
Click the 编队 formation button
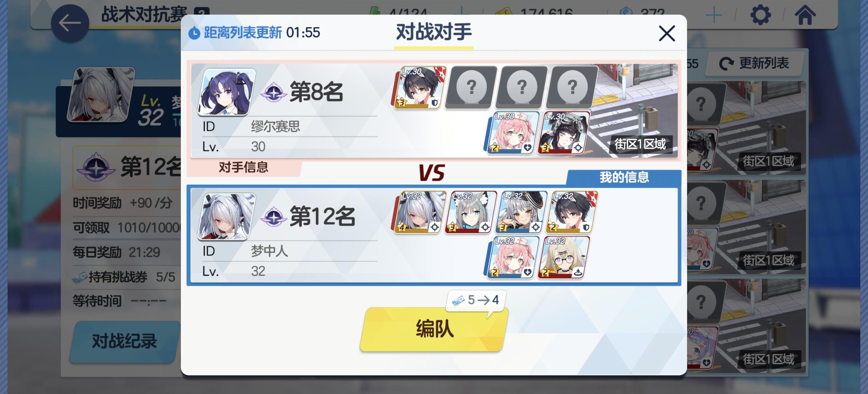point(434,329)
